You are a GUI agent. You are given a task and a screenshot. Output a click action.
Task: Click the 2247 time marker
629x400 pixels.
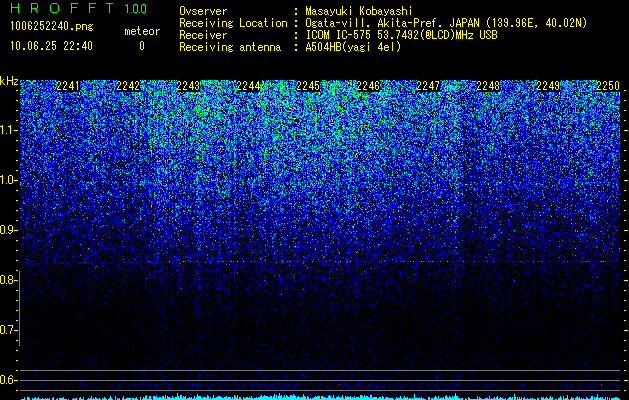[428, 86]
